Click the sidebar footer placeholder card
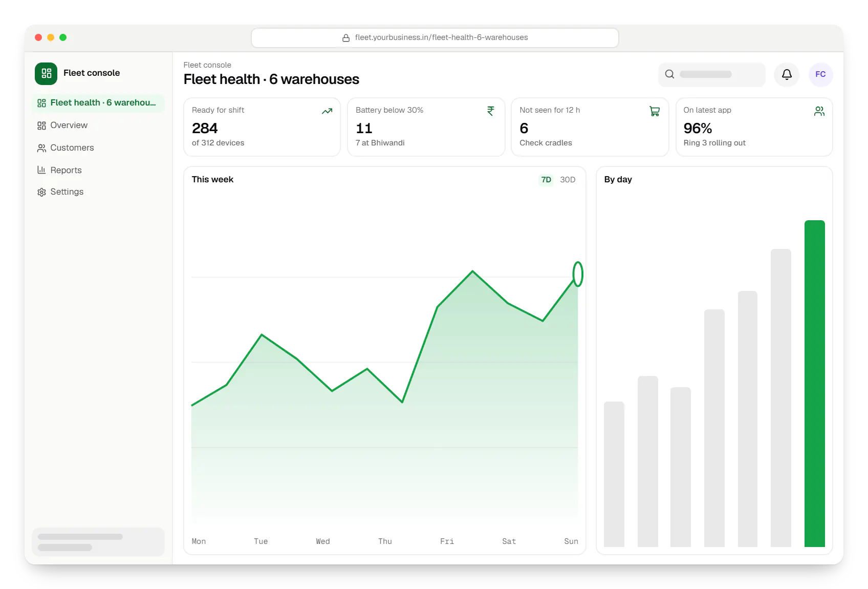 click(x=98, y=542)
